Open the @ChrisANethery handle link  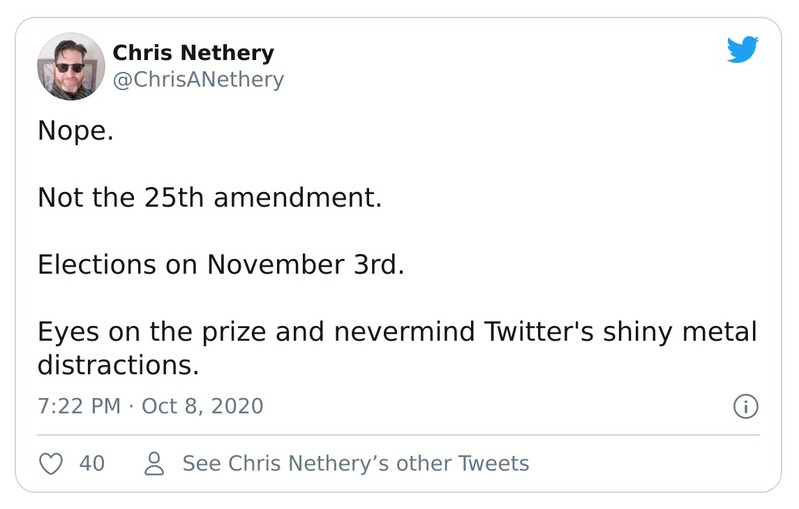pos(198,79)
